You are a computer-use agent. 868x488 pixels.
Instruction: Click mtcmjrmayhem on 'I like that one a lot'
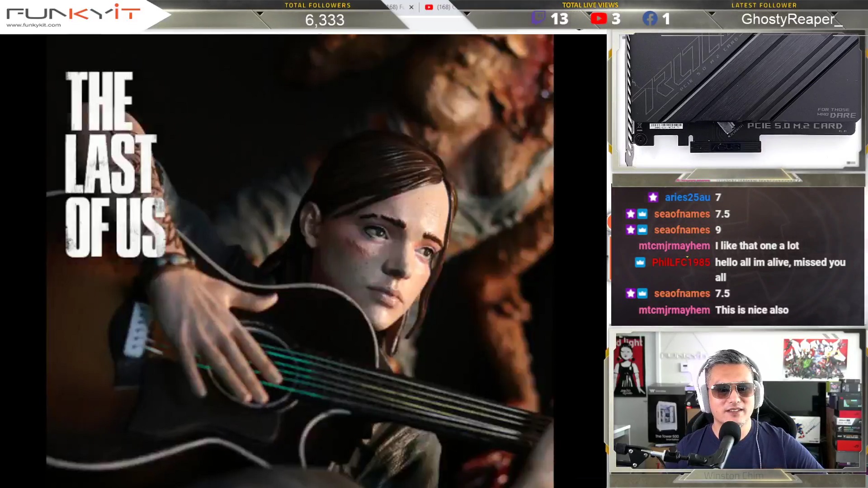point(674,246)
